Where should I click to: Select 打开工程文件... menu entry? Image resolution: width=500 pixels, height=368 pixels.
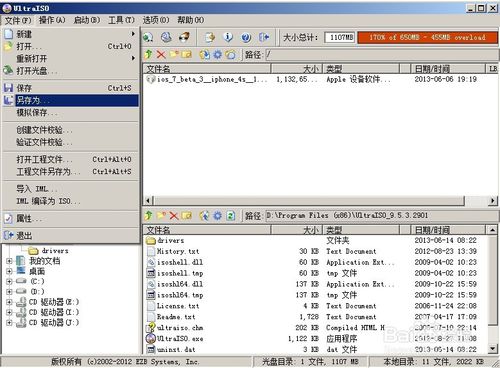(71, 159)
